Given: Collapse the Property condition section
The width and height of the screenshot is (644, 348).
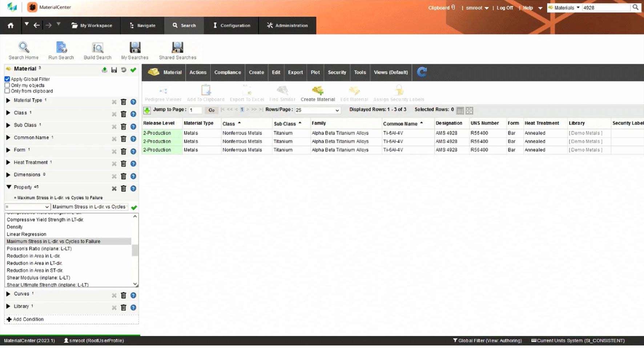Looking at the screenshot, I should [x=9, y=187].
